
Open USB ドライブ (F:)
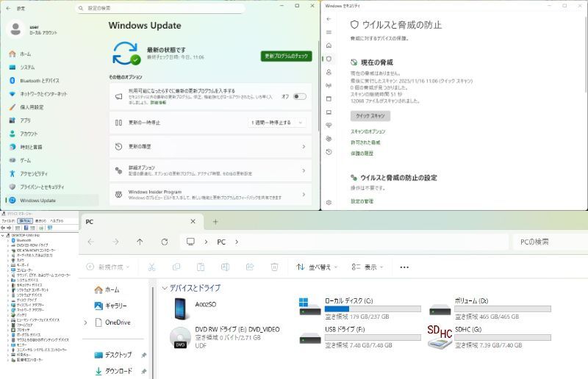360,337
